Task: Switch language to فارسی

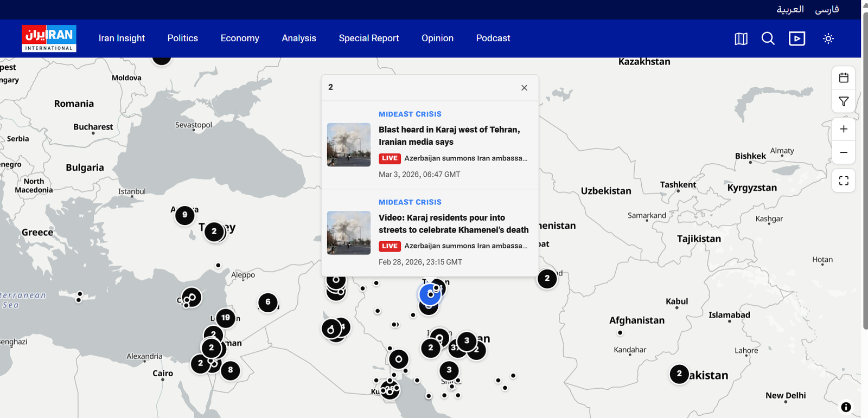Action: coord(827,9)
